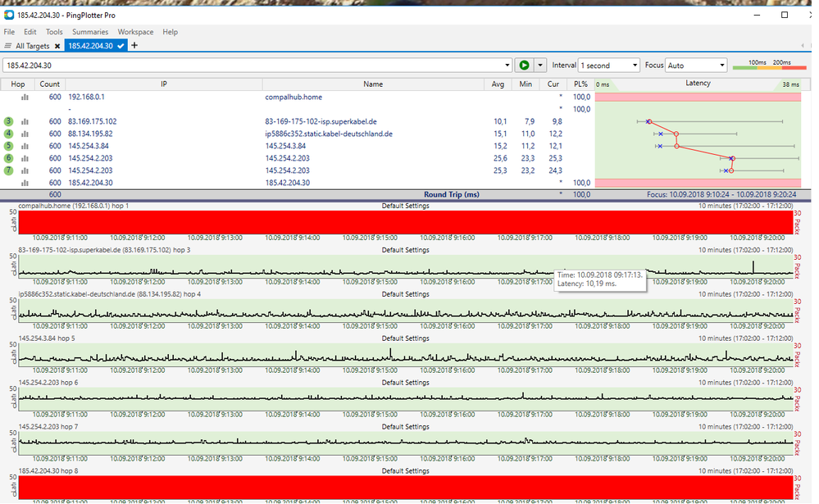The width and height of the screenshot is (819, 504).
Task: Open the Workspace menu
Action: [135, 32]
